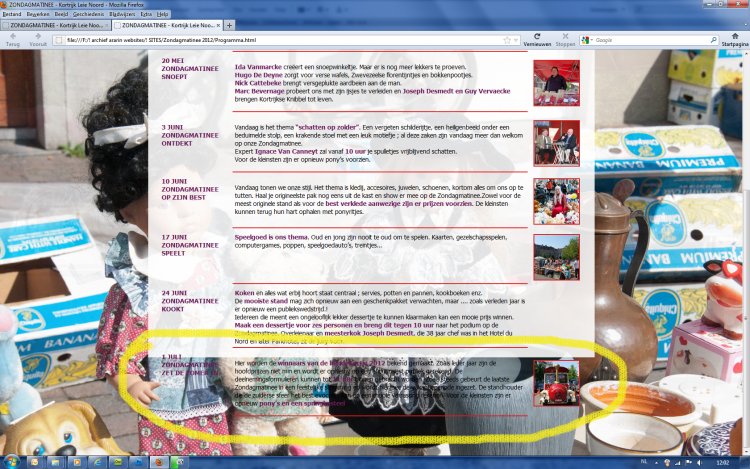Close the first ZONDAGMATINEE tab
Image resolution: width=750 pixels, height=469 pixels.
pyautogui.click(x=106, y=25)
